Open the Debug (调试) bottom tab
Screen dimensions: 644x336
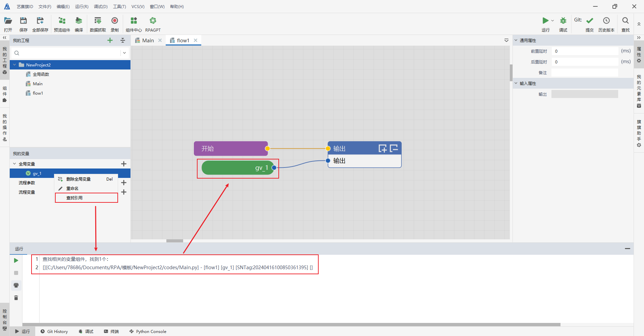click(x=86, y=331)
